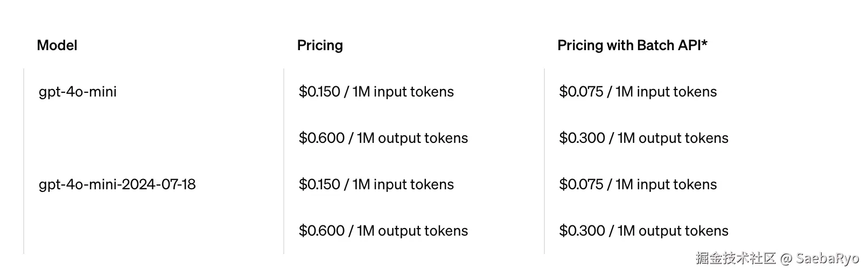Click gpt-4o-mini standard output token price
Viewport: 868px width, 275px height.
pyautogui.click(x=383, y=138)
